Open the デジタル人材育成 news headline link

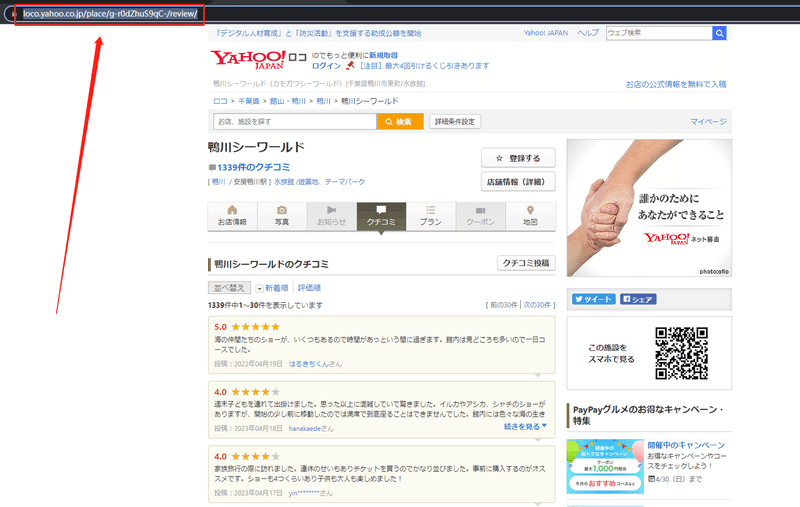(x=317, y=33)
